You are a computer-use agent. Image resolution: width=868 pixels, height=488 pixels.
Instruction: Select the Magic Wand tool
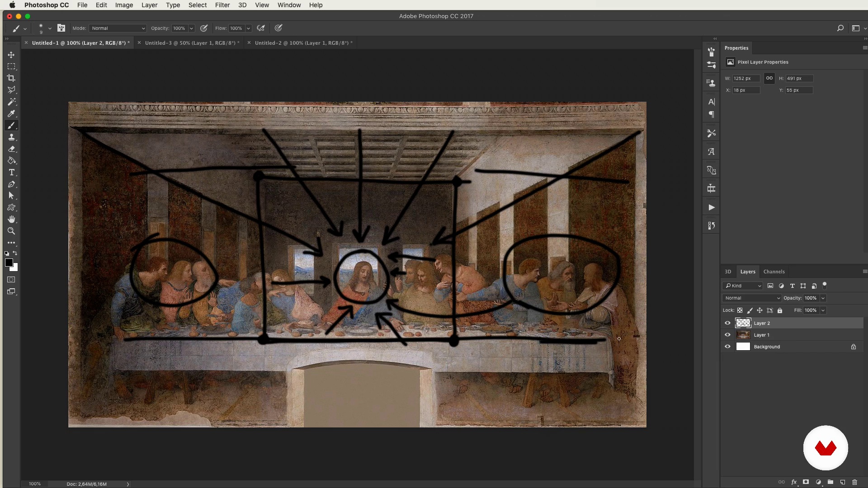coord(11,102)
